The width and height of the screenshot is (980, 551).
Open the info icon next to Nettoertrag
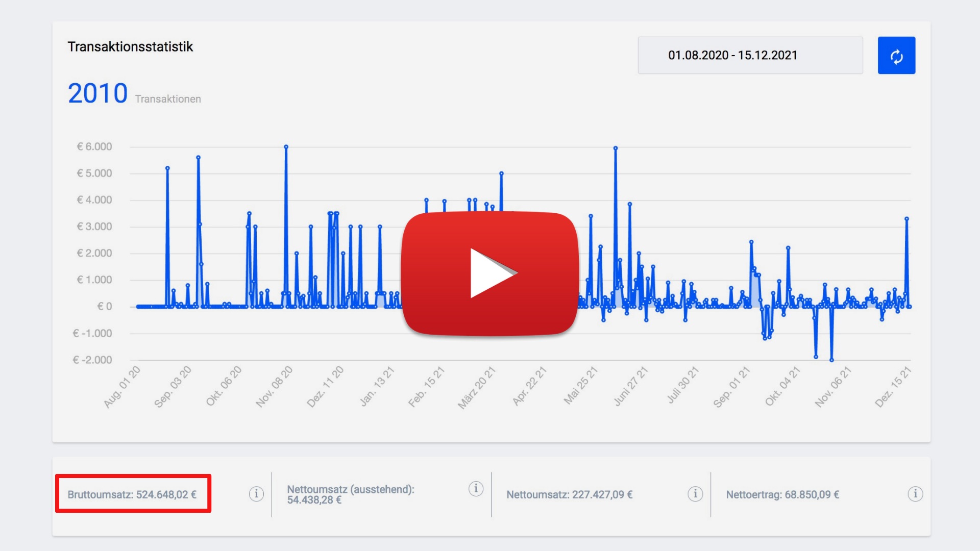915,494
